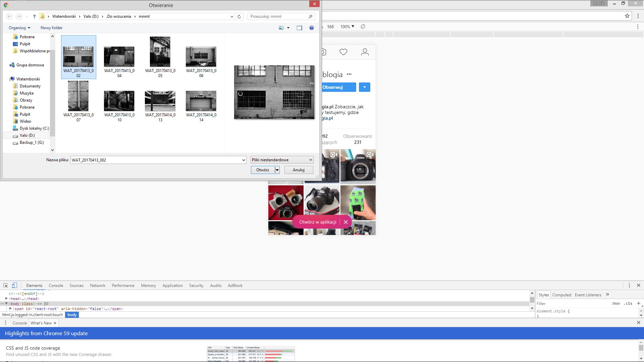Screen dimensions: 644x362
Task: Open drawer more tools menu
Action: point(5,323)
